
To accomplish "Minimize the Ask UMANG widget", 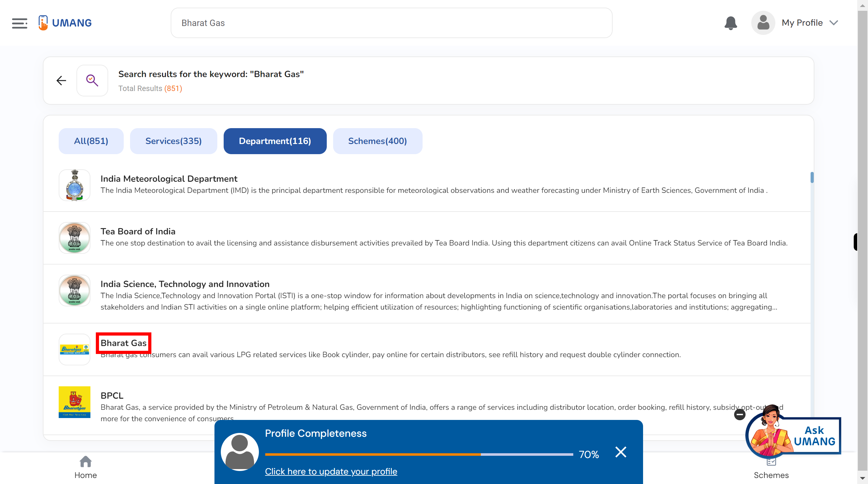I will point(740,414).
